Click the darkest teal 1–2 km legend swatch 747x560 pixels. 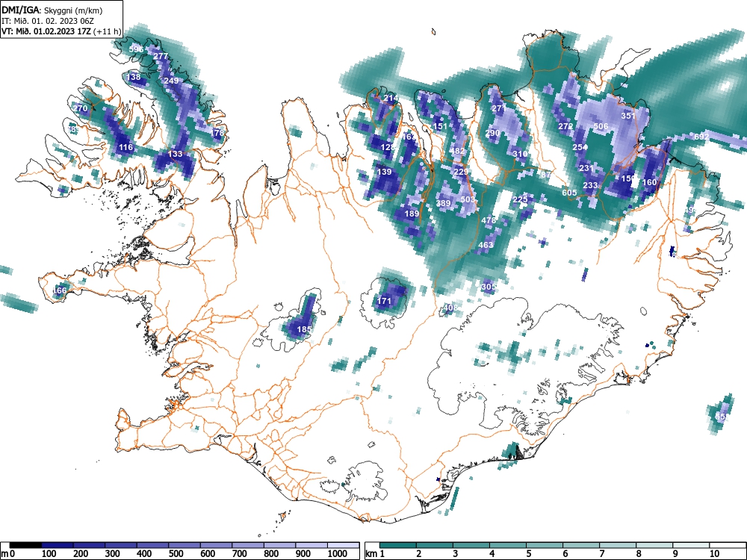[398, 545]
